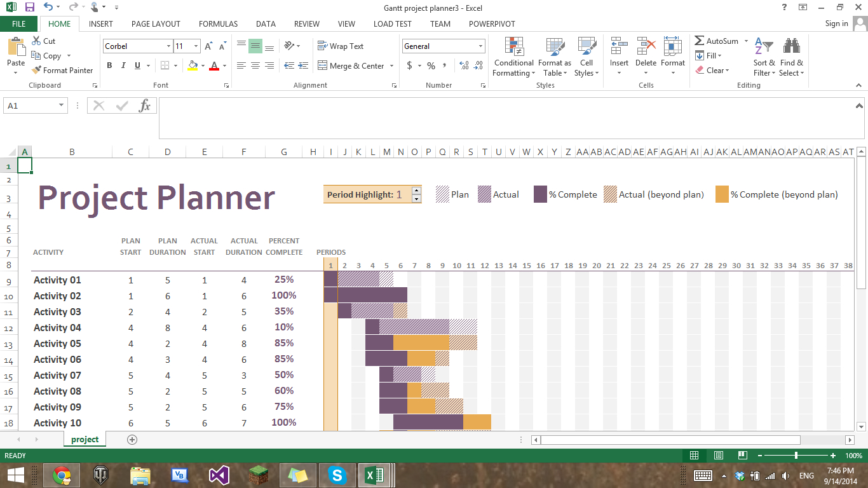Expand the Corbel font name dropdown
Image resolution: width=868 pixels, height=488 pixels.
click(168, 46)
